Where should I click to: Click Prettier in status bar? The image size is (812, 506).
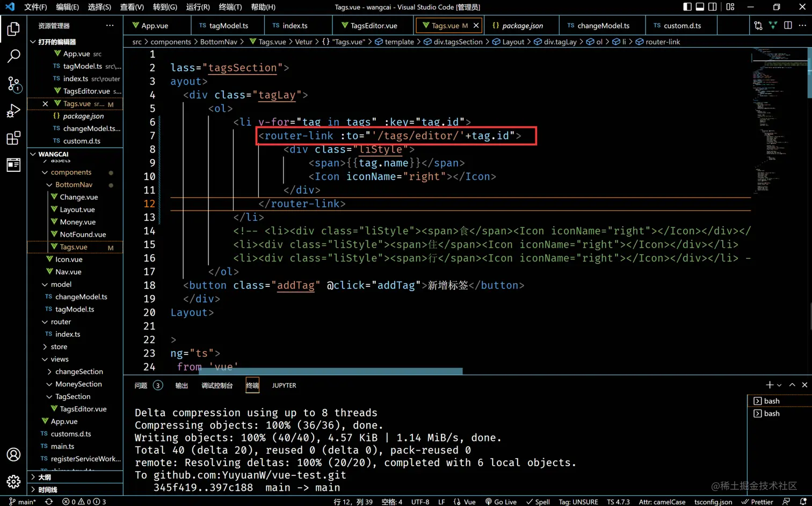(757, 502)
